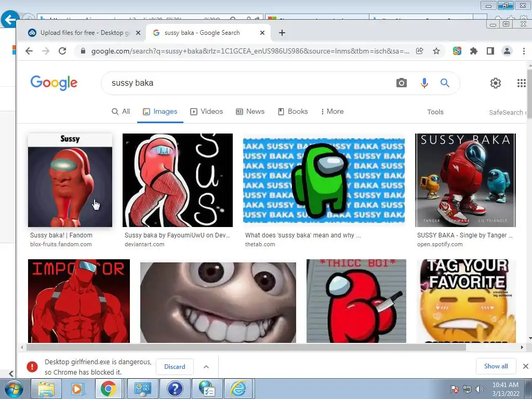Open the Books results tab
This screenshot has width=532, height=399.
(293, 112)
